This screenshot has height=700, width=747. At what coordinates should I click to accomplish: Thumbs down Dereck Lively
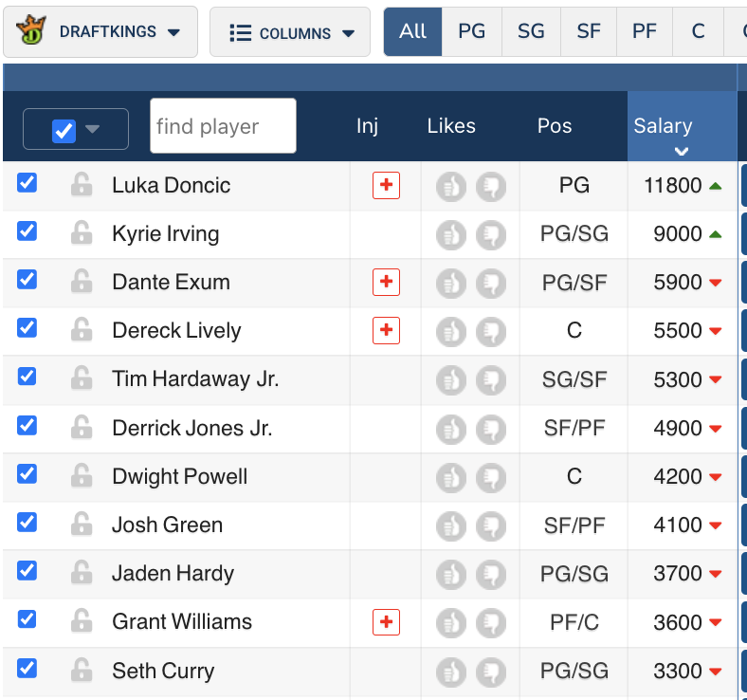coord(491,332)
